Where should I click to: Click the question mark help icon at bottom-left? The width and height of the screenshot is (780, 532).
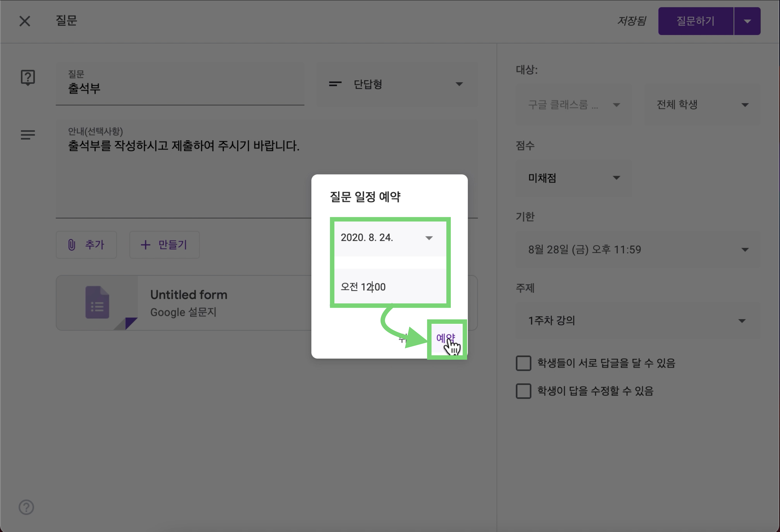[26, 507]
